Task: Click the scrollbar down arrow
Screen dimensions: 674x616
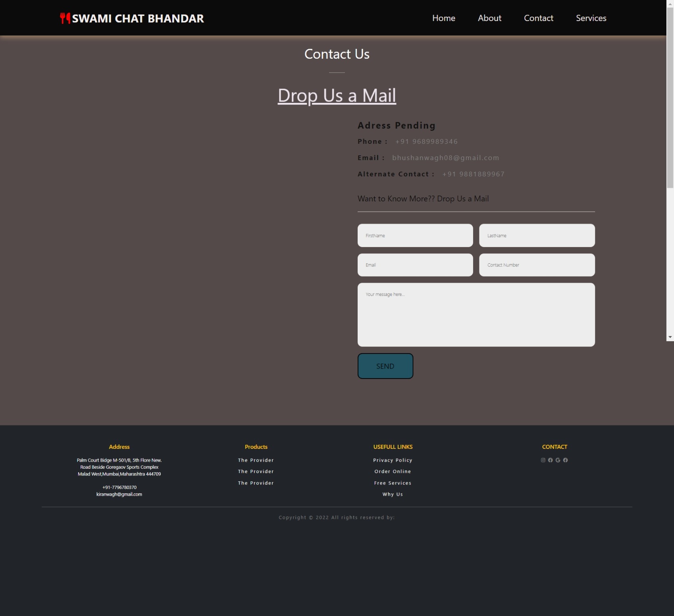Action: point(671,337)
